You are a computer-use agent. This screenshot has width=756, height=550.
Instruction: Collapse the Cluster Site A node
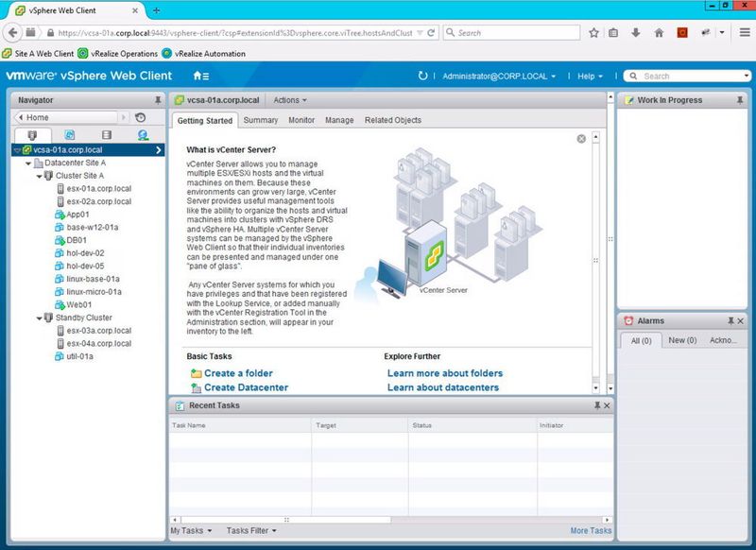click(40, 177)
